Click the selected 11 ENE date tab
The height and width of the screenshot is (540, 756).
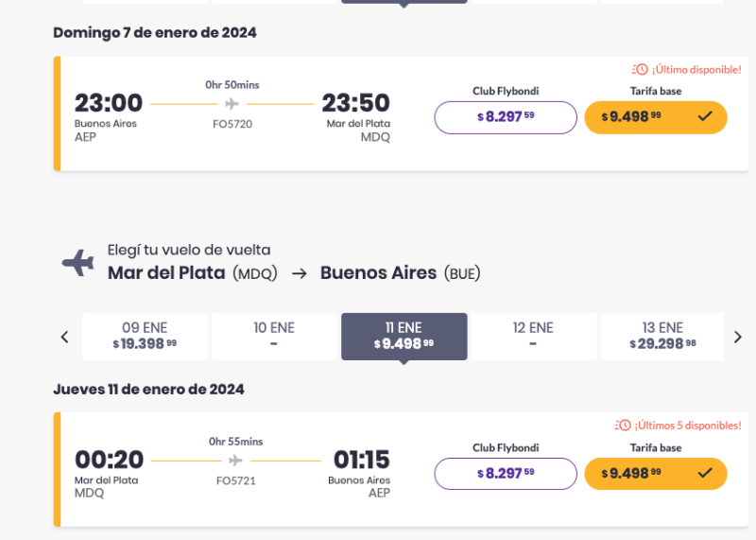pos(404,337)
